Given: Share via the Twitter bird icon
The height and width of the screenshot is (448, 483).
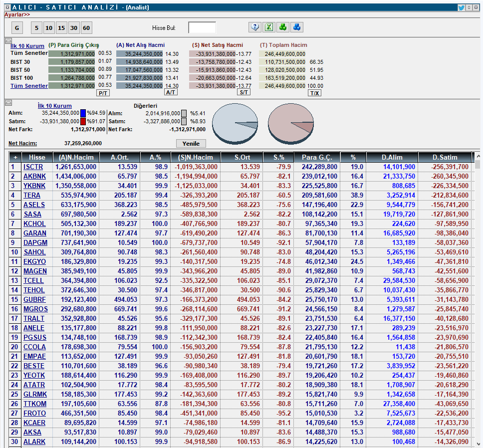Looking at the screenshot, I should coord(461,7).
